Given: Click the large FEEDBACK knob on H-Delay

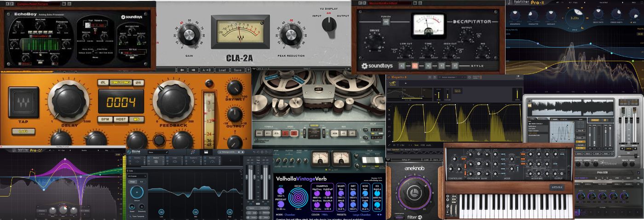Looking at the screenshot, I should (172, 101).
